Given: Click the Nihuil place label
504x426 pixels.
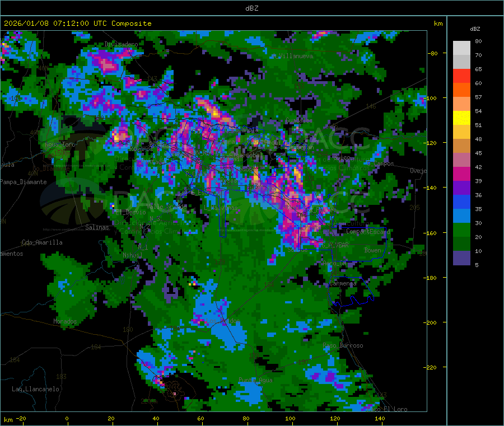Looking at the screenshot, I should click(x=132, y=255).
